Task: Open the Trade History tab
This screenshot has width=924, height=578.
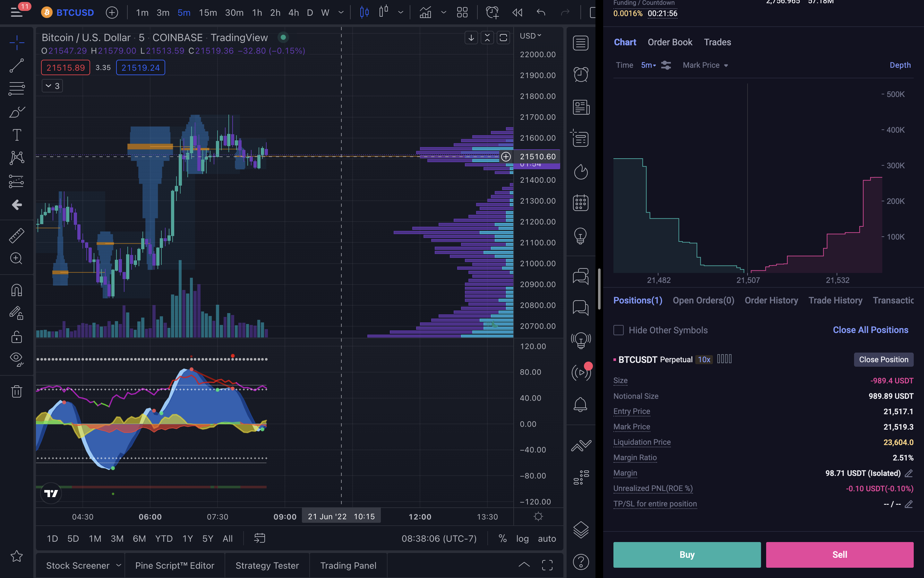Action: pos(835,301)
